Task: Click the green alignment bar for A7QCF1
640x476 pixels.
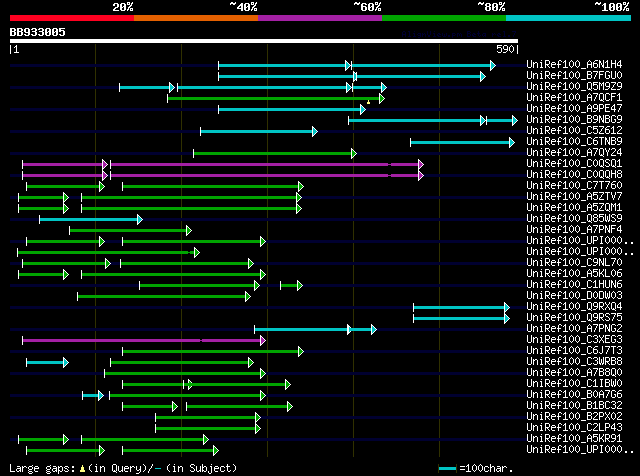Action: point(276,98)
